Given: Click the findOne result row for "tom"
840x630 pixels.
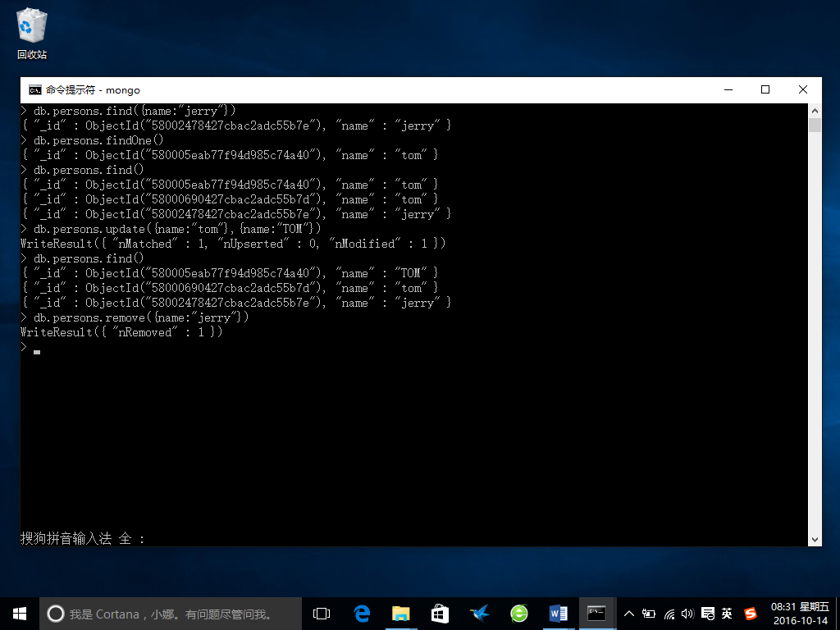Looking at the screenshot, I should pyautogui.click(x=231, y=155).
